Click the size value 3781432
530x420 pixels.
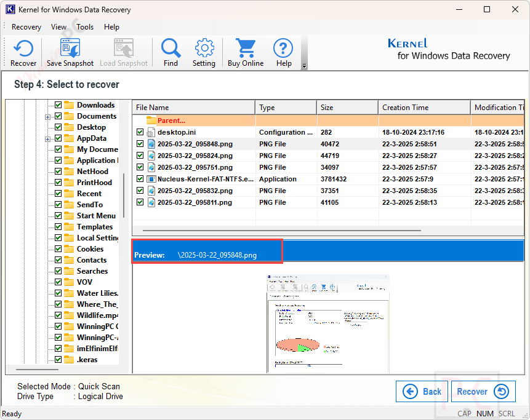click(334, 179)
